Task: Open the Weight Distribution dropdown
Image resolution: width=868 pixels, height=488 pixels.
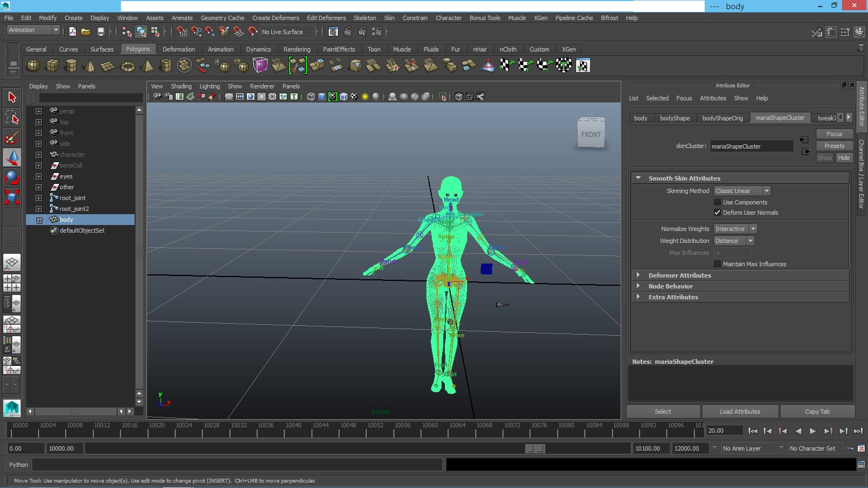Action: [734, 241]
